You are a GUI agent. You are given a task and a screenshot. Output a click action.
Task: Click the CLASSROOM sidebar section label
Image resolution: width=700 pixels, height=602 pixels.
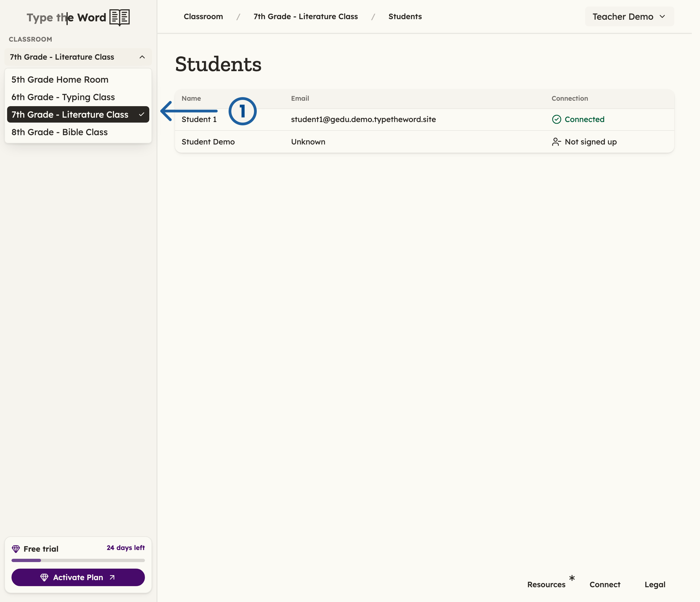click(30, 39)
